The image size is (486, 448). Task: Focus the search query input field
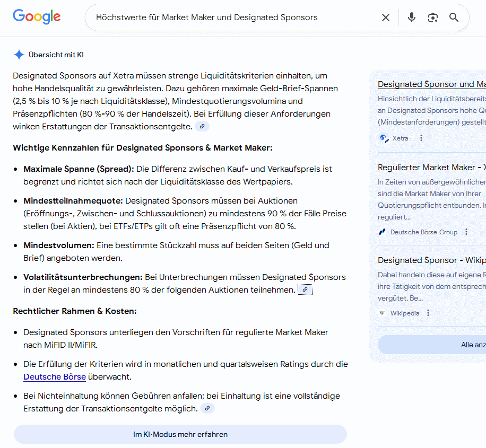[236, 17]
